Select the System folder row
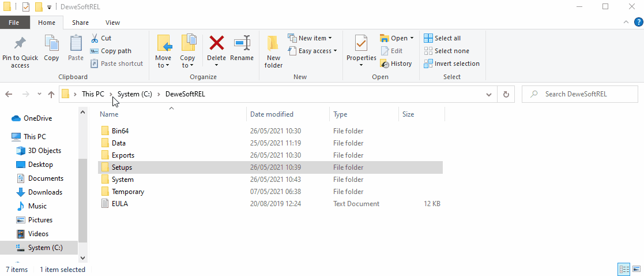Image resolution: width=644 pixels, height=276 pixels. point(270,180)
